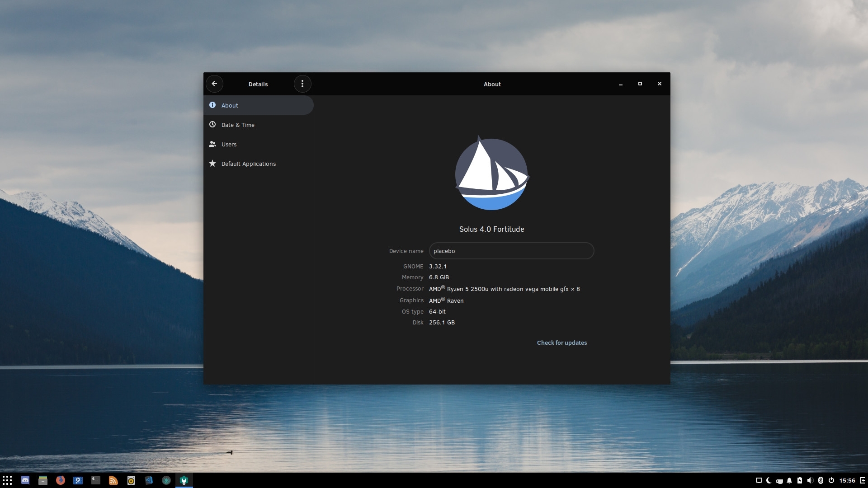This screenshot has height=488, width=868.
Task: Maximize the Settings window
Action: 640,84
